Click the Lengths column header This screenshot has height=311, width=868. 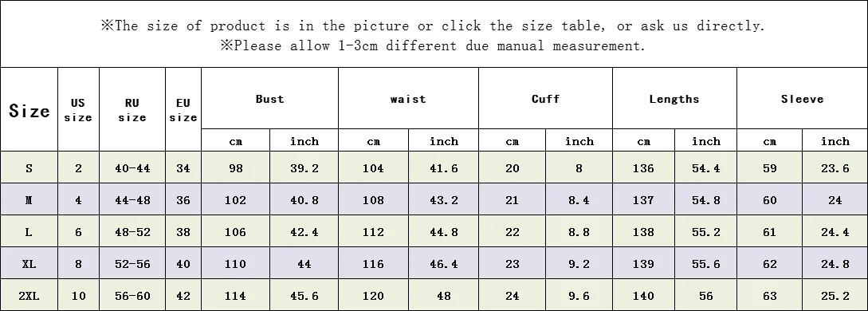[x=674, y=99]
